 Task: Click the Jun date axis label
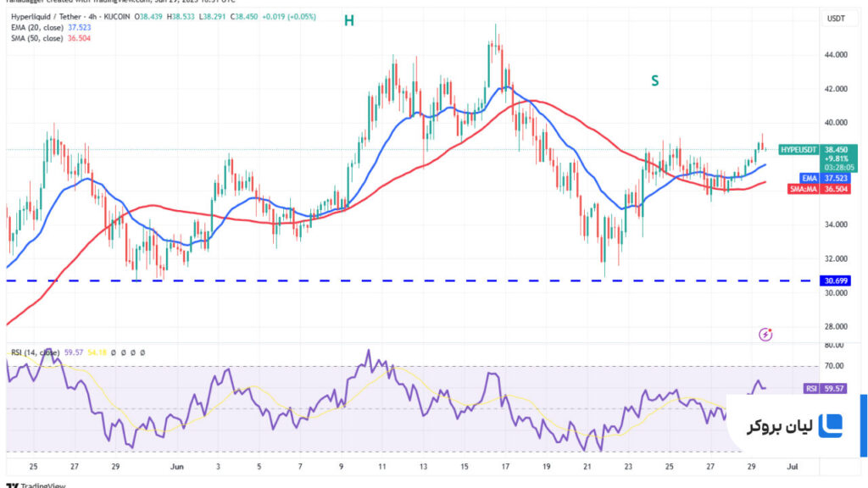tap(176, 467)
